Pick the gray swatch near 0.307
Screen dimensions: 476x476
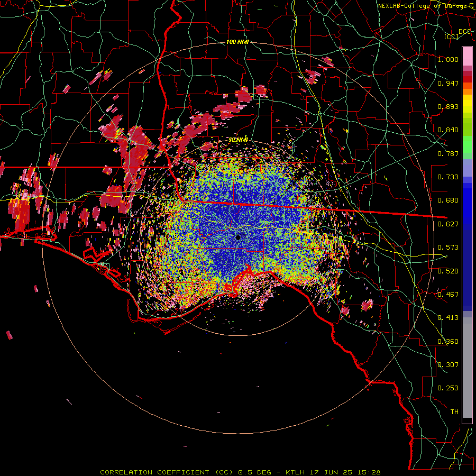467,368
